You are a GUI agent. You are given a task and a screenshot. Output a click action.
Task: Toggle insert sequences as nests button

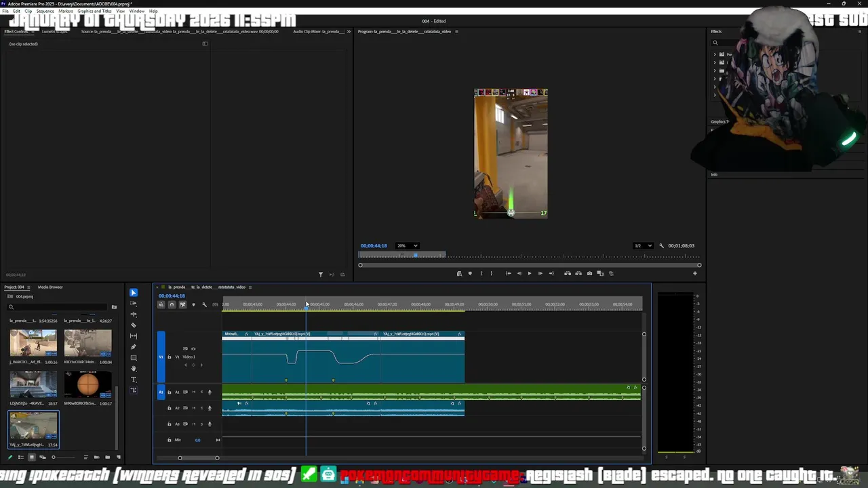click(161, 304)
